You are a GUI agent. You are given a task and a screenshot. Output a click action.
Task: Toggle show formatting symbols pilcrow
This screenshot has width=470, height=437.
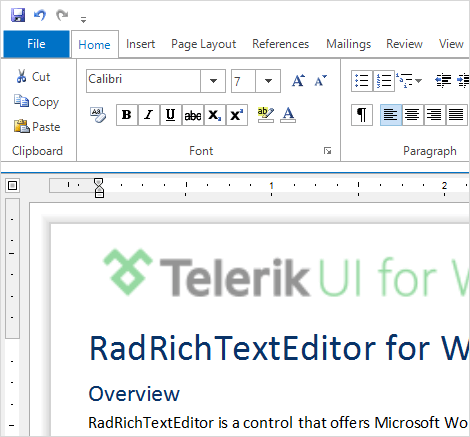[362, 115]
